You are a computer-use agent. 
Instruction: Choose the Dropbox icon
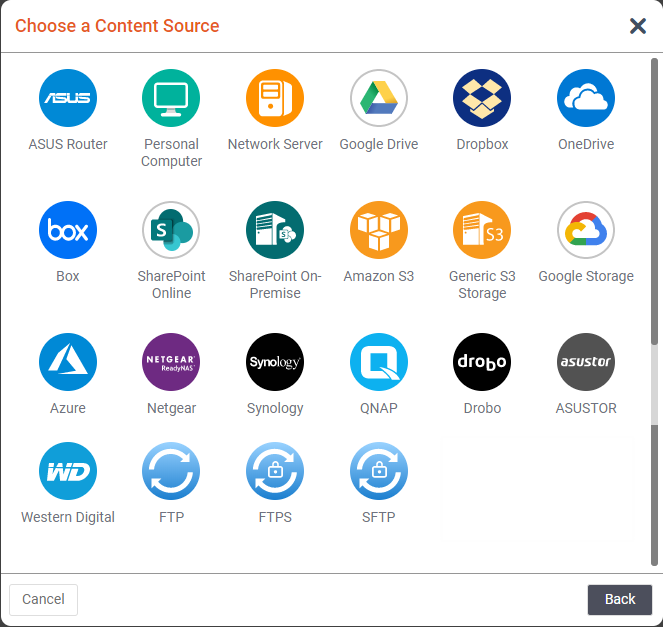pos(482,98)
